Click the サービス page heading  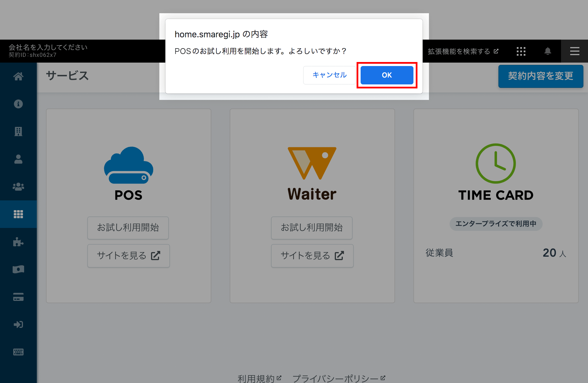click(67, 76)
